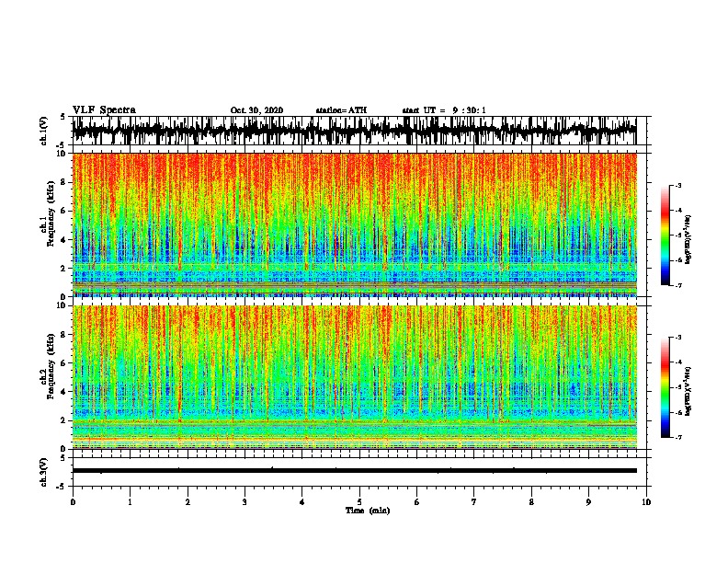Click time axis tick label "9"
728x563 pixels.
click(x=588, y=502)
